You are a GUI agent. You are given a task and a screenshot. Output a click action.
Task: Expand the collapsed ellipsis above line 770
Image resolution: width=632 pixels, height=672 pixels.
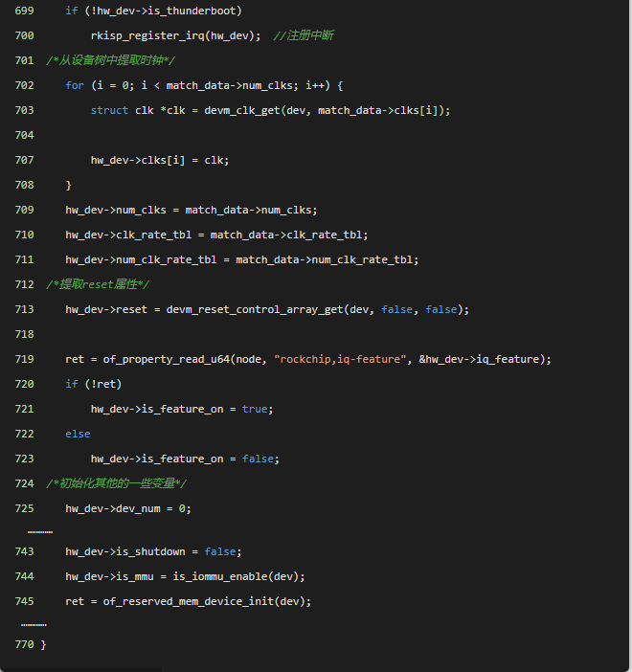(x=34, y=624)
